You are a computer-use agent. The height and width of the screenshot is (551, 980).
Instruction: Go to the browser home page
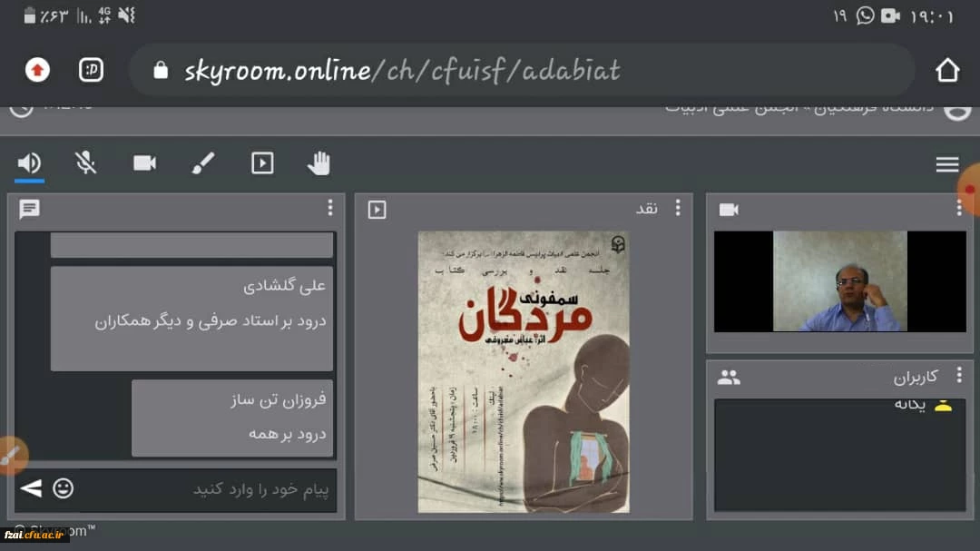(946, 71)
